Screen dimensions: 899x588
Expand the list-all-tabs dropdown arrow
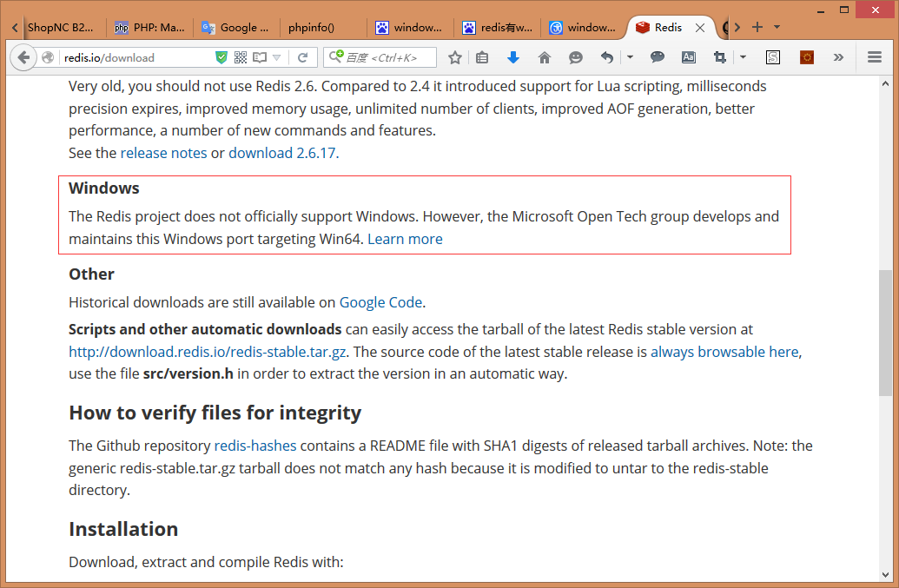click(x=777, y=27)
